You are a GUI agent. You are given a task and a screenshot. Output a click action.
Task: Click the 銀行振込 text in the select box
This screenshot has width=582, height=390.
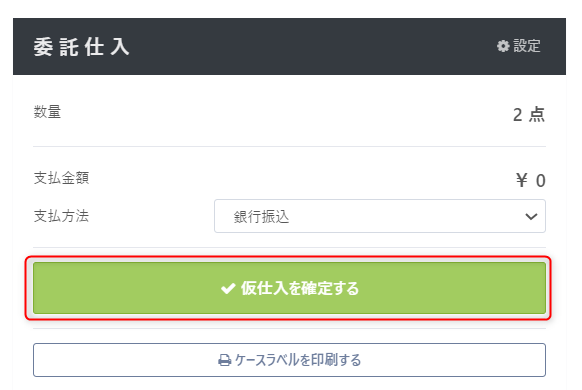pos(261,217)
